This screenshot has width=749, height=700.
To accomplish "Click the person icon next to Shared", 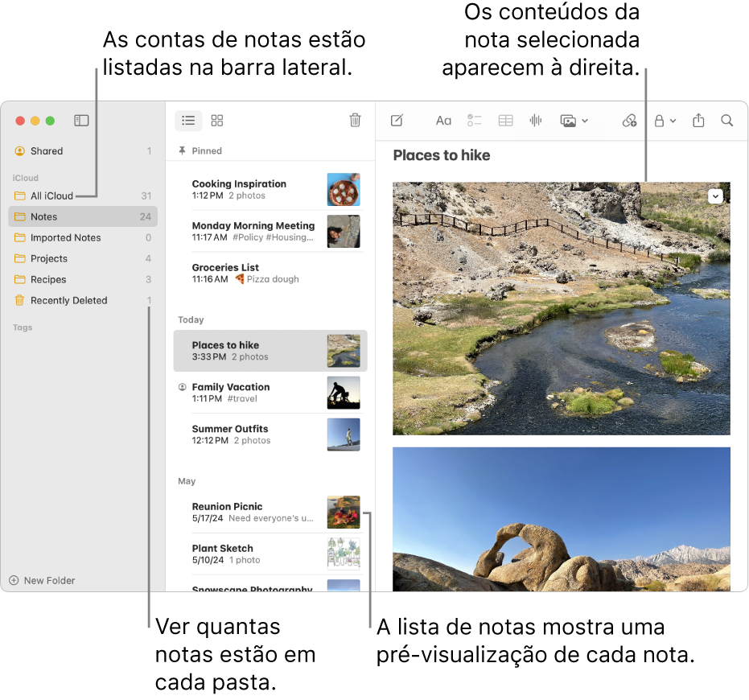I will tap(19, 151).
